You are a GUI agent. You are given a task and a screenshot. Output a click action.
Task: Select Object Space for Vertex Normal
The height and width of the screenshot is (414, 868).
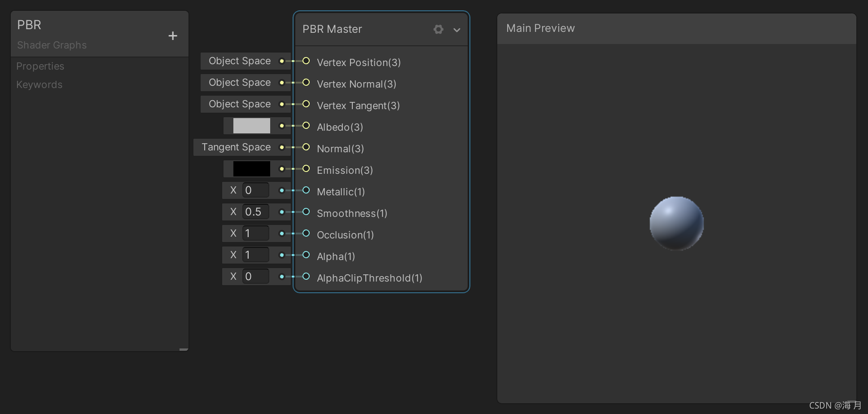[240, 83]
